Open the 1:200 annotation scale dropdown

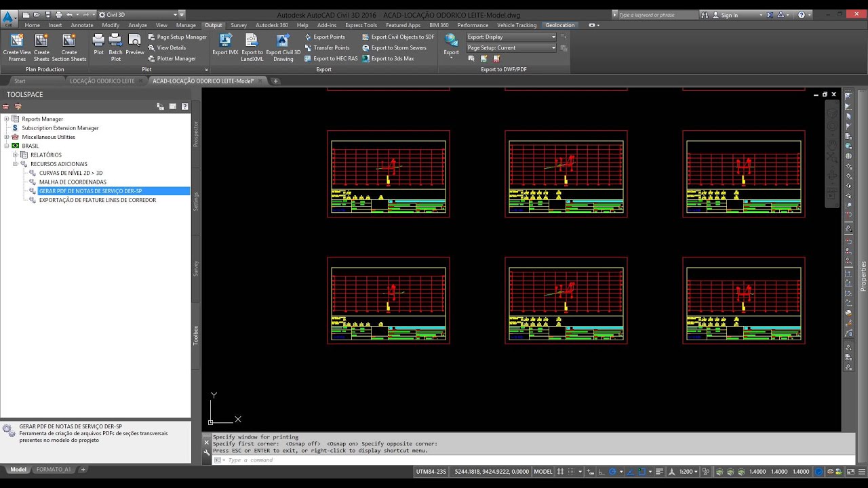coord(688,472)
